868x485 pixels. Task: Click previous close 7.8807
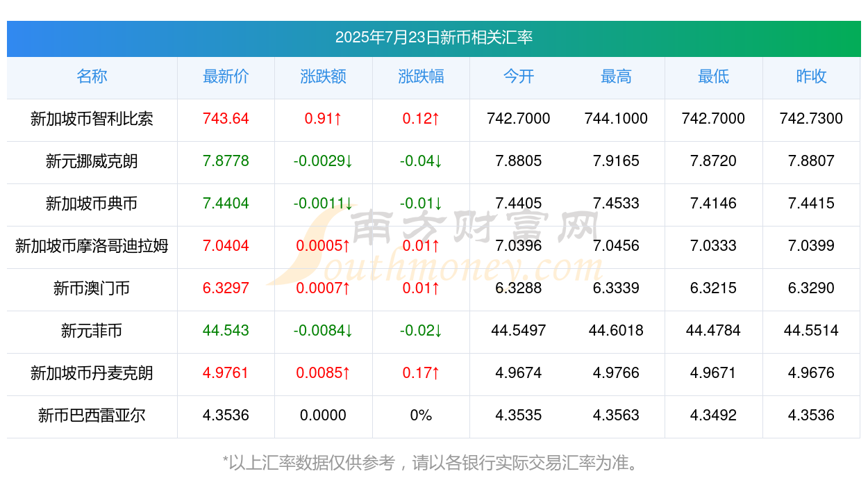pyautogui.click(x=811, y=161)
